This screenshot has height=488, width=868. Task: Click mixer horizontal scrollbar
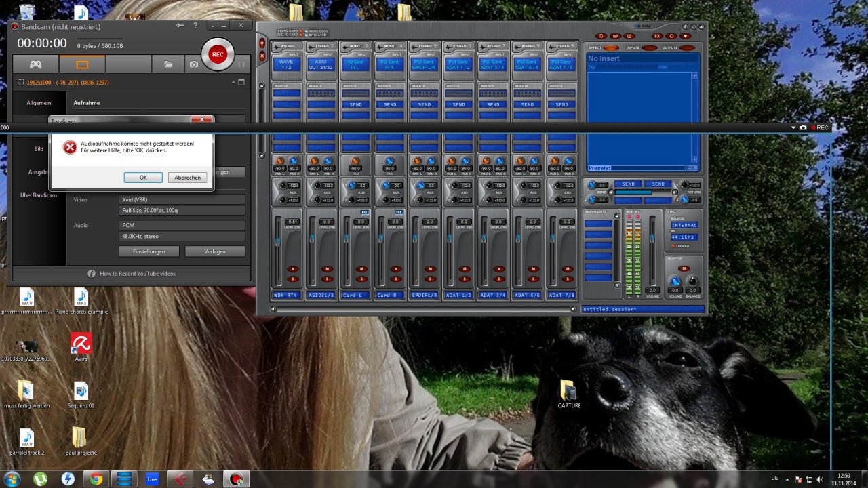pyautogui.click(x=423, y=309)
